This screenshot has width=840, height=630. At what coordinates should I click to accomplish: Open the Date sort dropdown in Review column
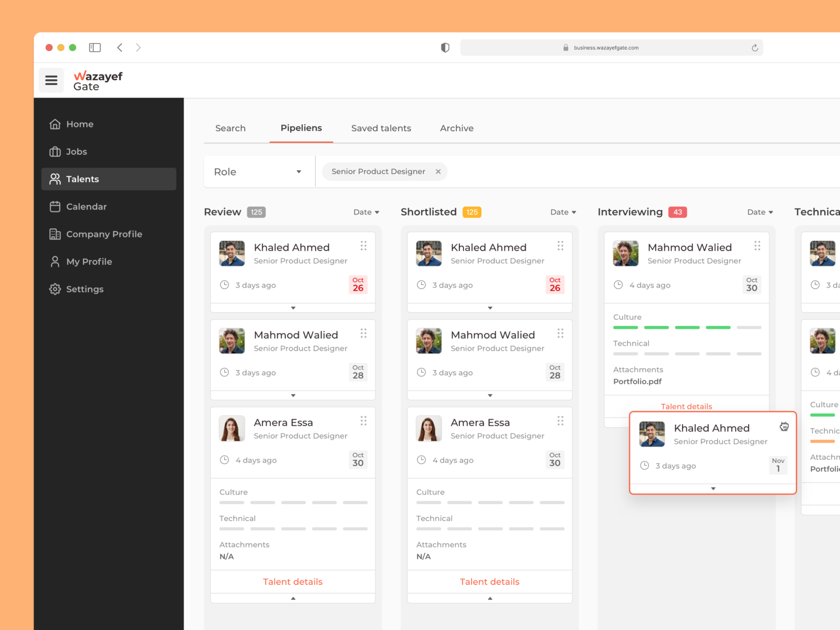tap(366, 212)
